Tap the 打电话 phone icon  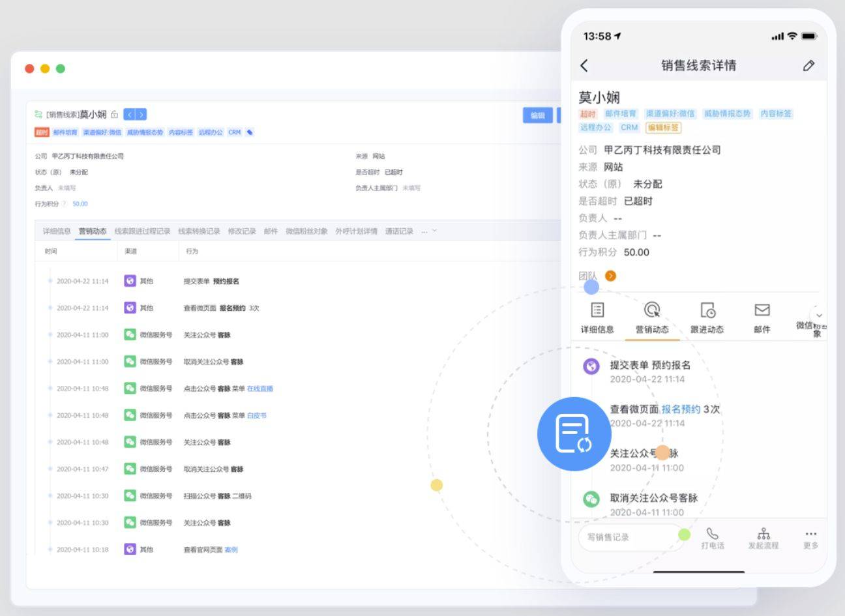pos(713,534)
